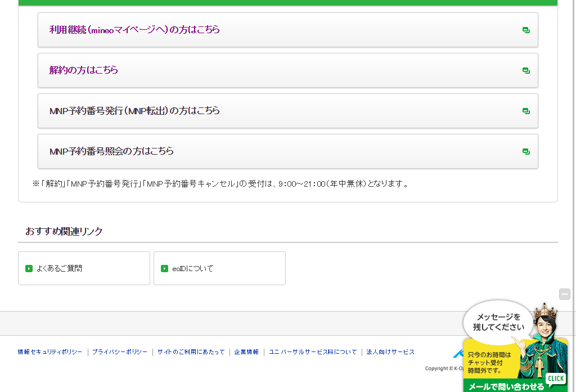The image size is (576, 392).
Task: Minimize the chat widget with minus button
Action: pos(565,294)
